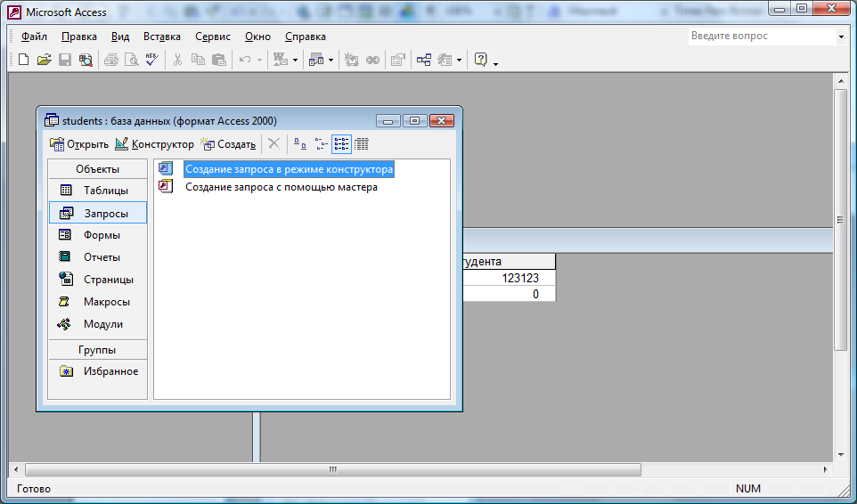Click the Properties toolbar icon
Viewport: 857px width, 504px height.
398,60
